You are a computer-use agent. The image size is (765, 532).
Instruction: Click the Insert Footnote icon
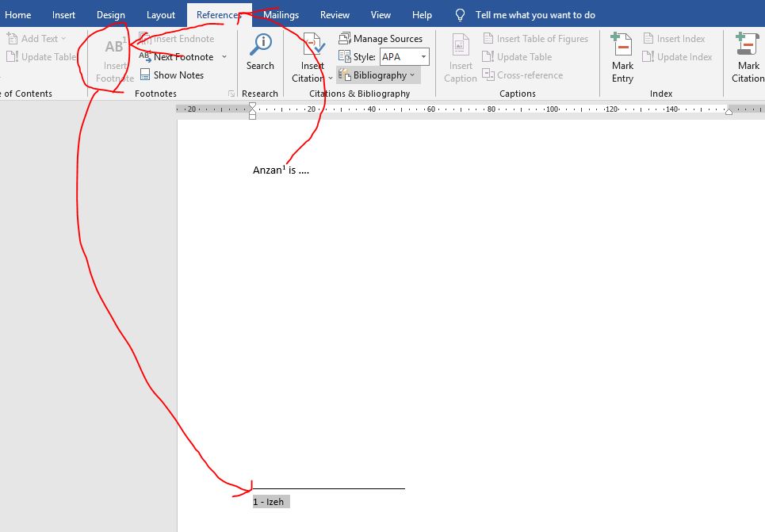click(x=115, y=48)
